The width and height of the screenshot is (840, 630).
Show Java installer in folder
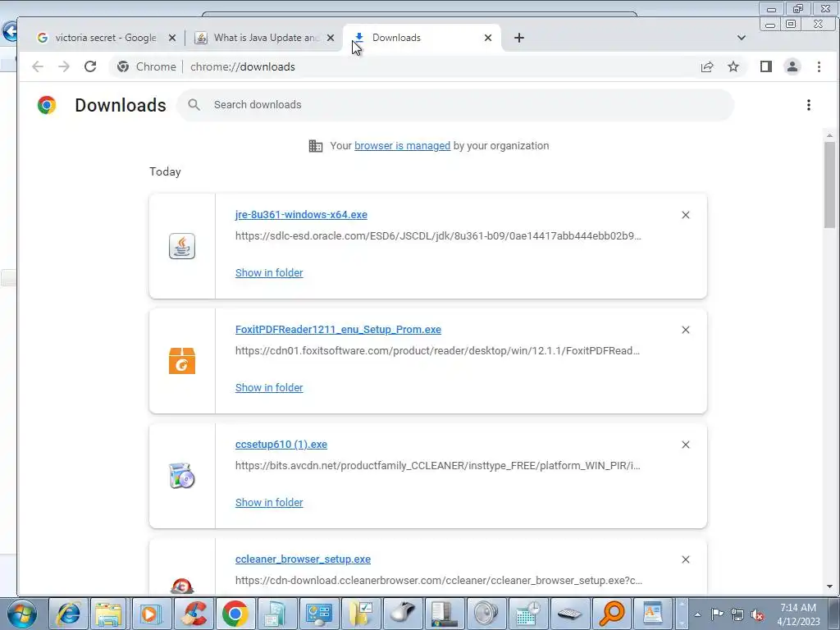tap(269, 272)
